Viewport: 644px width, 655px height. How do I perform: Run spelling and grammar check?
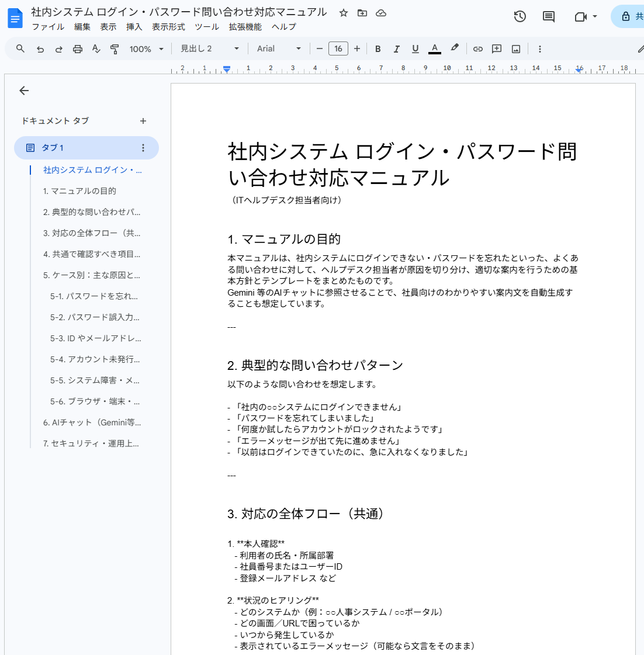click(x=96, y=49)
